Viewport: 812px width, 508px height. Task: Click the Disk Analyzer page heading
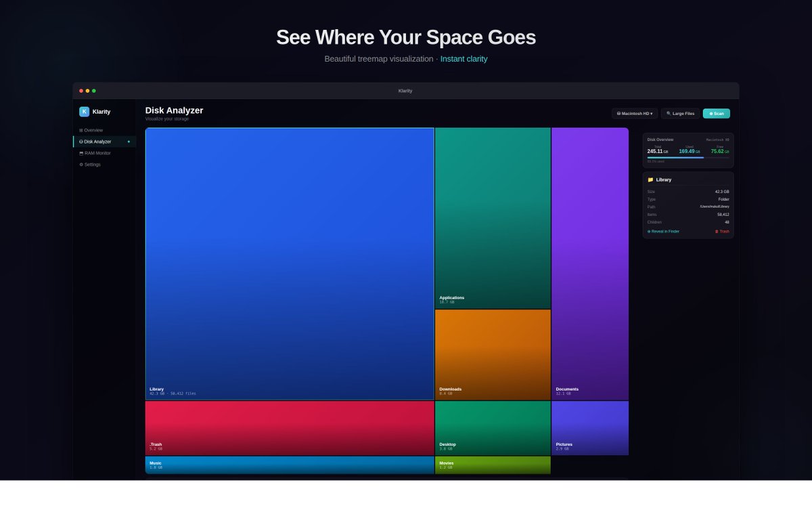(x=174, y=110)
